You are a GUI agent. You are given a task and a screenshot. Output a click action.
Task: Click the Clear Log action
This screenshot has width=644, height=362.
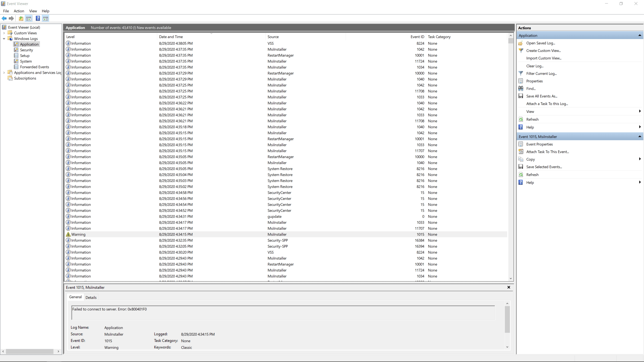coord(535,66)
